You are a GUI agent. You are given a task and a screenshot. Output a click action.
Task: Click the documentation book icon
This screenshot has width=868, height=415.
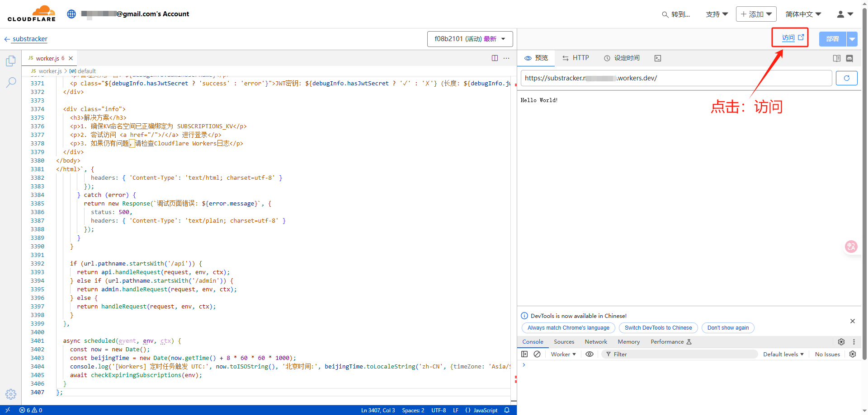pyautogui.click(x=837, y=58)
